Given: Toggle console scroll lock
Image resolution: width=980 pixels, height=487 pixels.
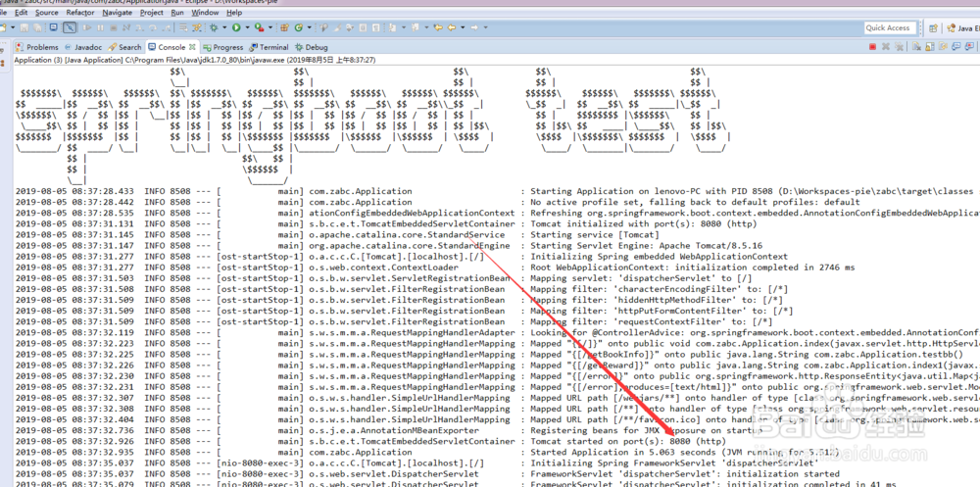Looking at the screenshot, I should [x=930, y=47].
